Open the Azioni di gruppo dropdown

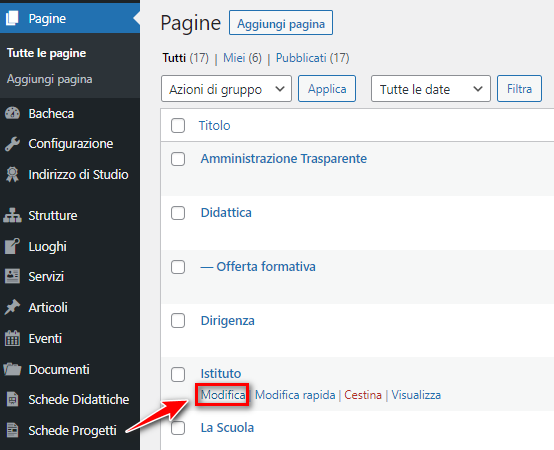pos(226,89)
